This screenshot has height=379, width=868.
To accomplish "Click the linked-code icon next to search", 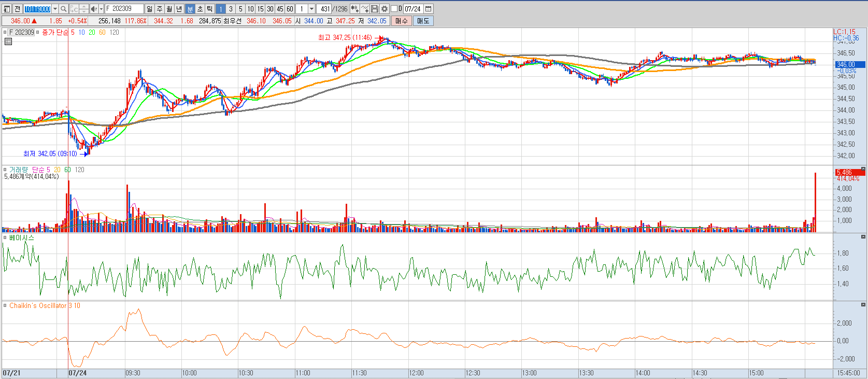I will coord(74,9).
